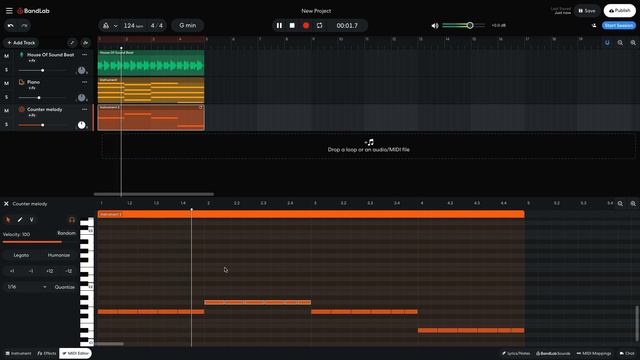The width and height of the screenshot is (640, 360).
Task: Adjust House Of Sound Beat volume slider
Action: [42, 70]
